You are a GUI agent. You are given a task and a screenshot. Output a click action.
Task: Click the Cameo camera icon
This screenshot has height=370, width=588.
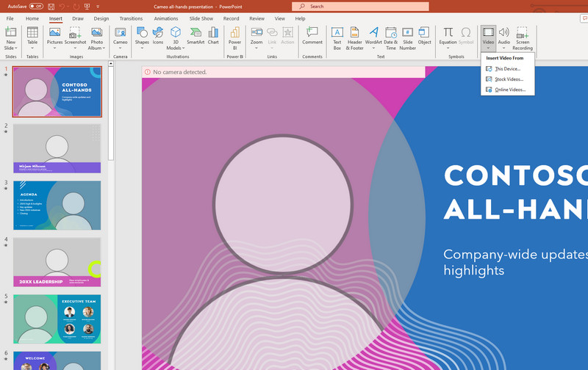[x=121, y=33]
